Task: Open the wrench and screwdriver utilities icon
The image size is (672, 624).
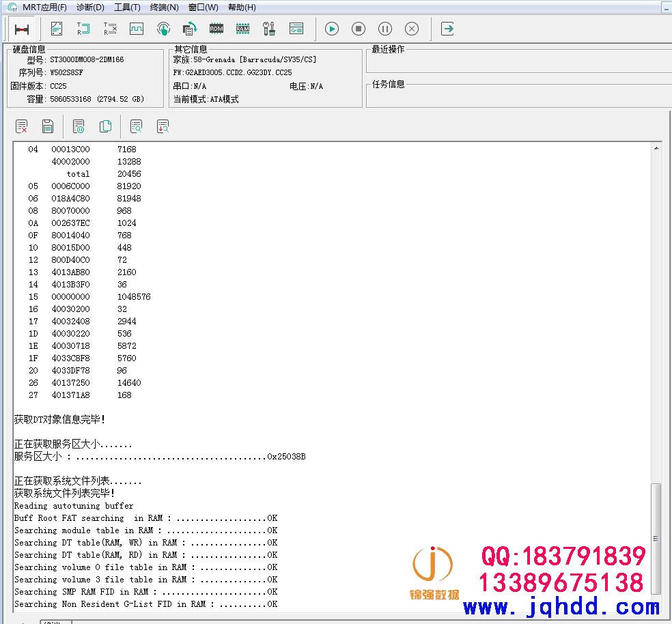Action: [x=269, y=29]
